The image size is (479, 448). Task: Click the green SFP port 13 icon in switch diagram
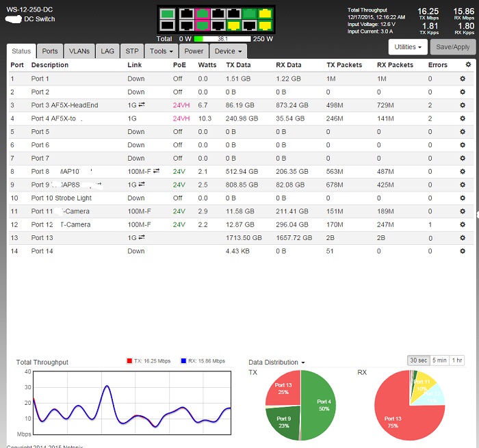tap(168, 14)
